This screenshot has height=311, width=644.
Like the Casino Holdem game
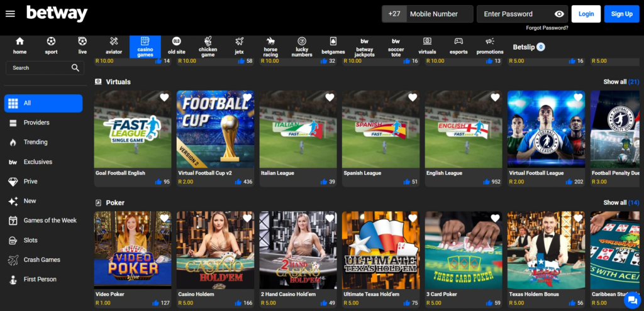coord(238,303)
